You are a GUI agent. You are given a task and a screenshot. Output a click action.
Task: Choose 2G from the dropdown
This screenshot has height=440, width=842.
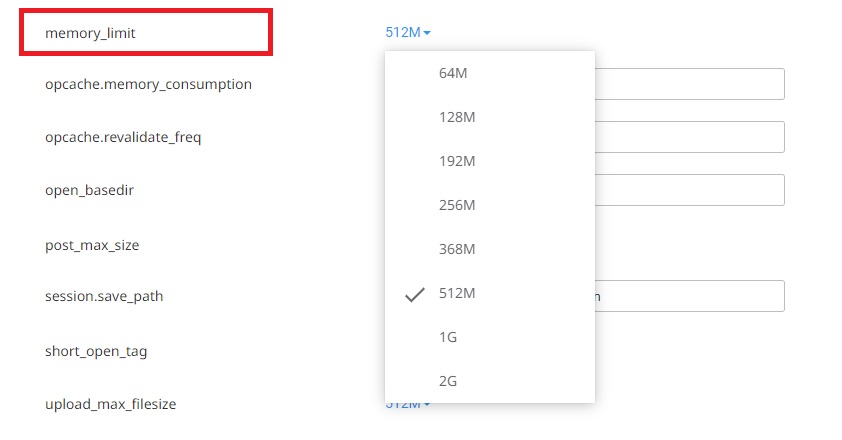pos(490,381)
